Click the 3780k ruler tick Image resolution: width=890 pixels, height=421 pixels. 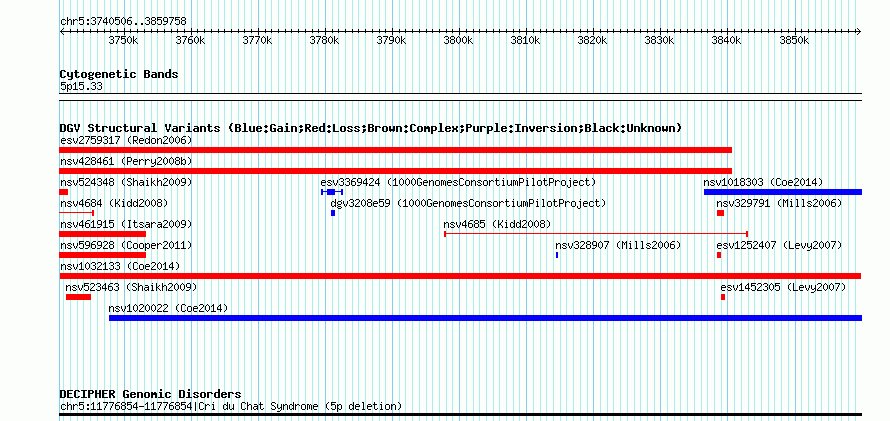(x=324, y=40)
